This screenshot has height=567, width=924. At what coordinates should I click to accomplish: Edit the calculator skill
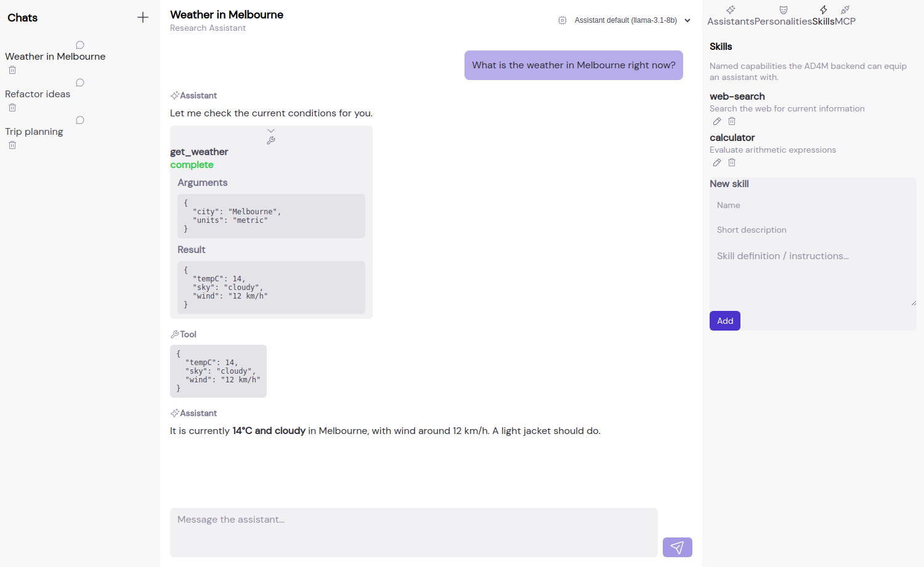(x=717, y=163)
